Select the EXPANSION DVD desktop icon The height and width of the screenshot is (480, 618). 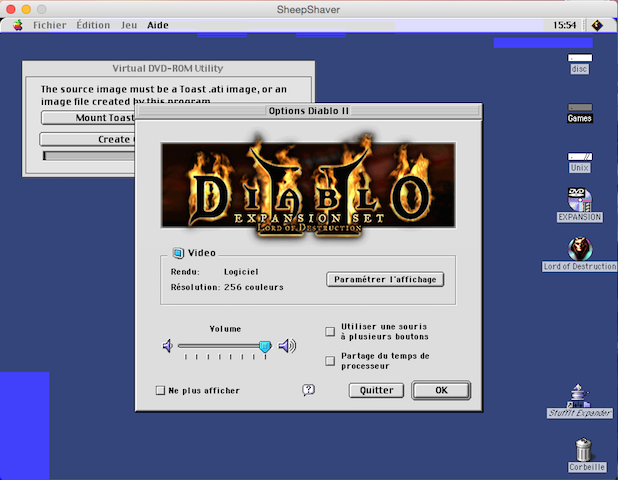[579, 205]
